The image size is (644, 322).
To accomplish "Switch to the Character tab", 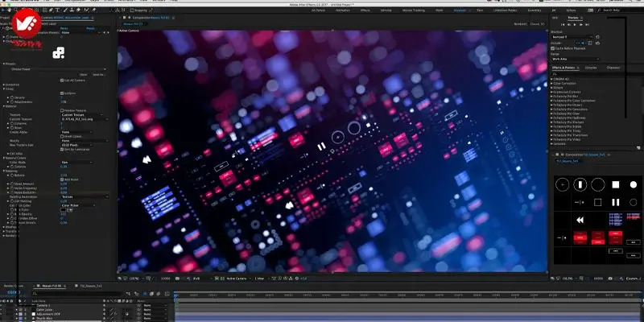I will click(x=613, y=68).
